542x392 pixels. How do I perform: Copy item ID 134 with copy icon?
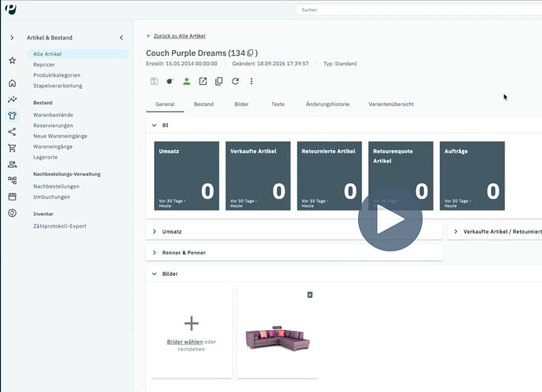(x=251, y=53)
